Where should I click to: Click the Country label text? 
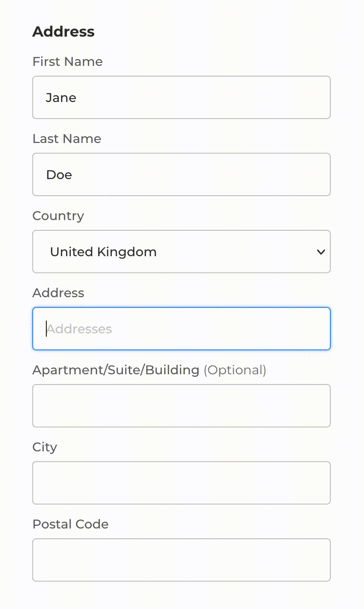click(58, 216)
